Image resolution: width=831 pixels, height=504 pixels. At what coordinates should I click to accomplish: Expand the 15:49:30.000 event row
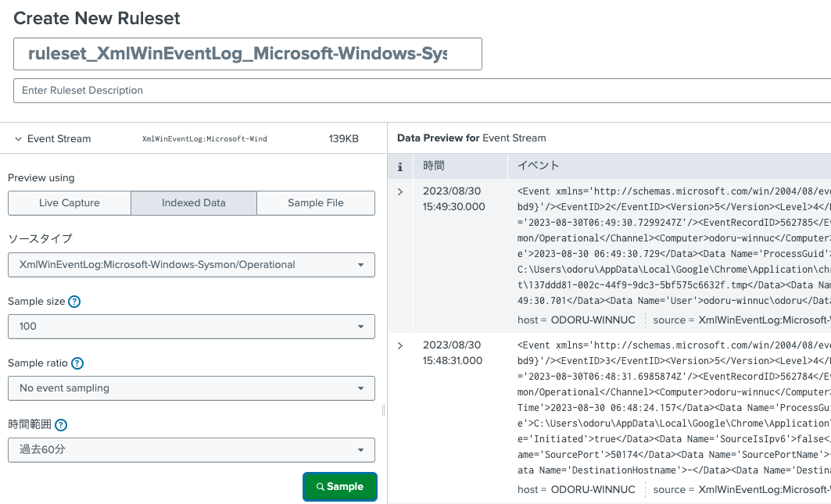[x=400, y=192]
